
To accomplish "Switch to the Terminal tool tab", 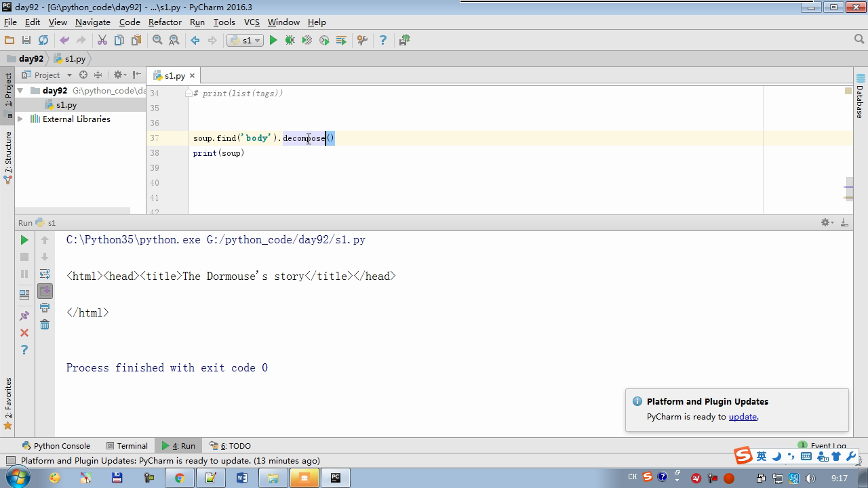I will point(127,446).
